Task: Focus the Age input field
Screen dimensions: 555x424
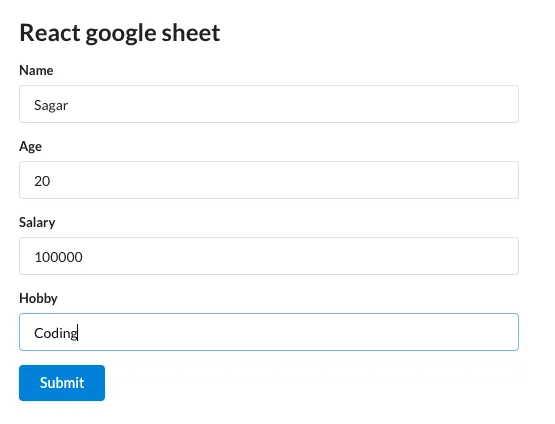Action: click(x=269, y=180)
